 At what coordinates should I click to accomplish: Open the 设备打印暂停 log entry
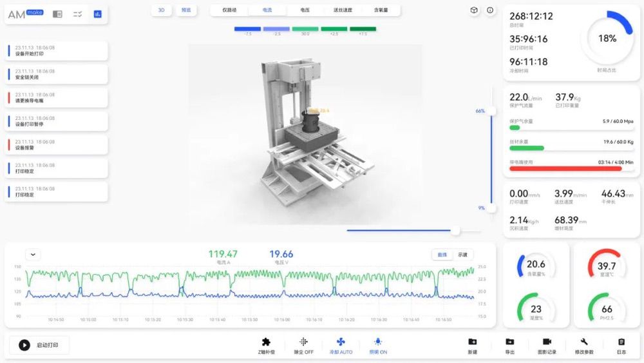(57, 121)
